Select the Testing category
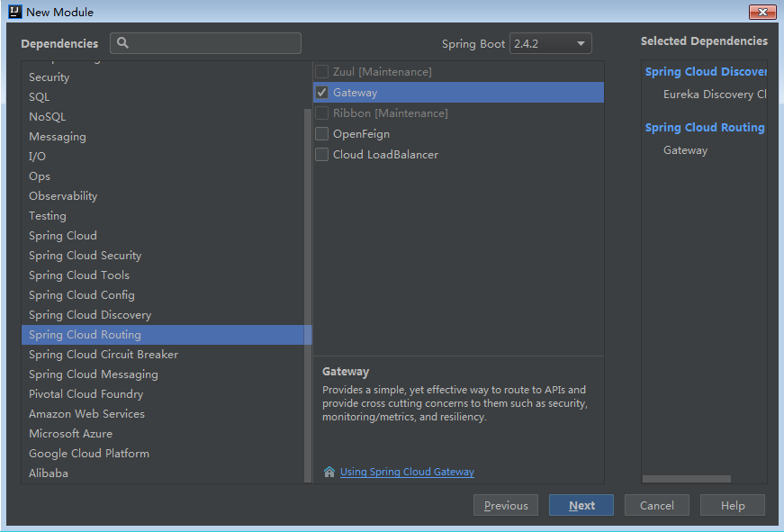 [x=47, y=215]
